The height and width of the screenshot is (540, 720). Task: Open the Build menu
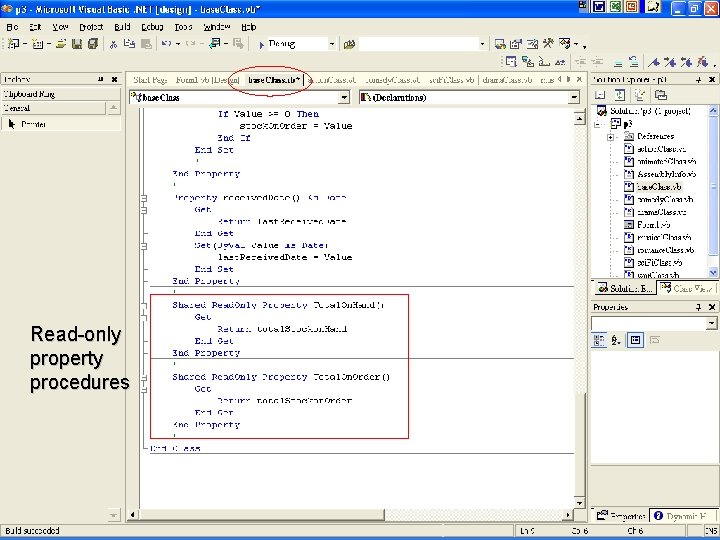click(122, 27)
